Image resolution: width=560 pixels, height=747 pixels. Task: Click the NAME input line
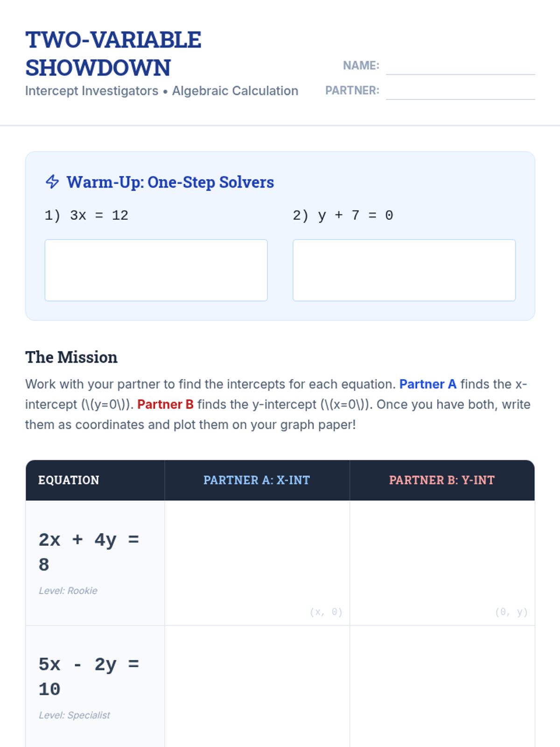click(x=460, y=66)
